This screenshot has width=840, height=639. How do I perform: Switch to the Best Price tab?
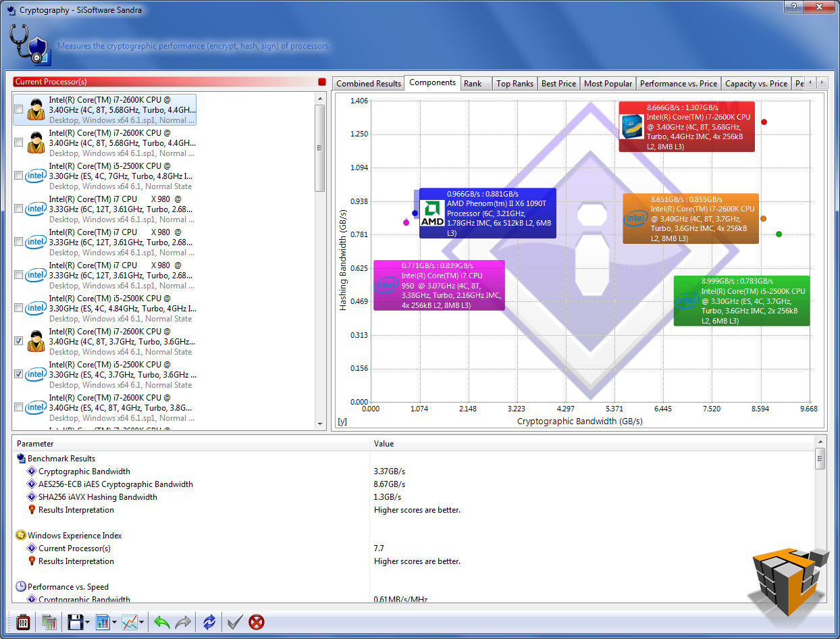559,84
